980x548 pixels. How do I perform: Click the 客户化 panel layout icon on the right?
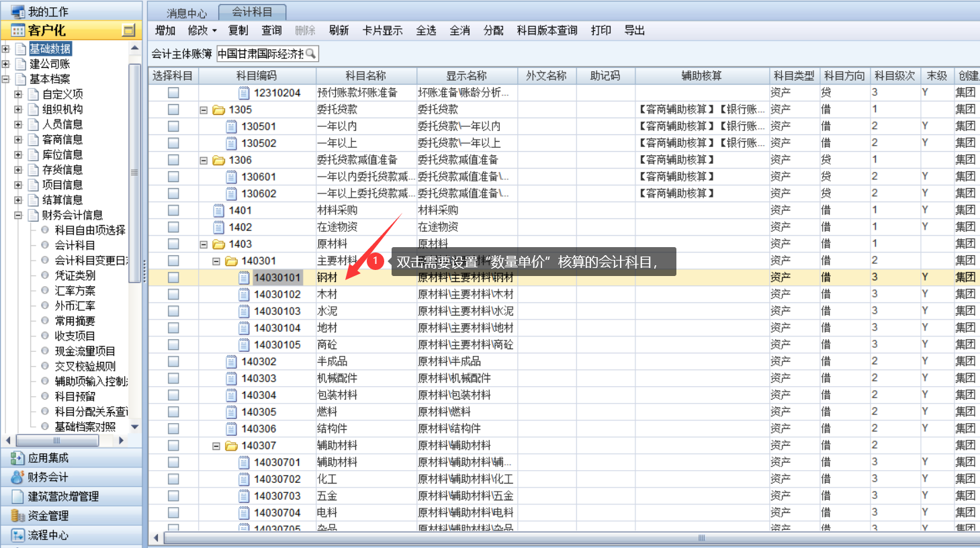pos(129,30)
